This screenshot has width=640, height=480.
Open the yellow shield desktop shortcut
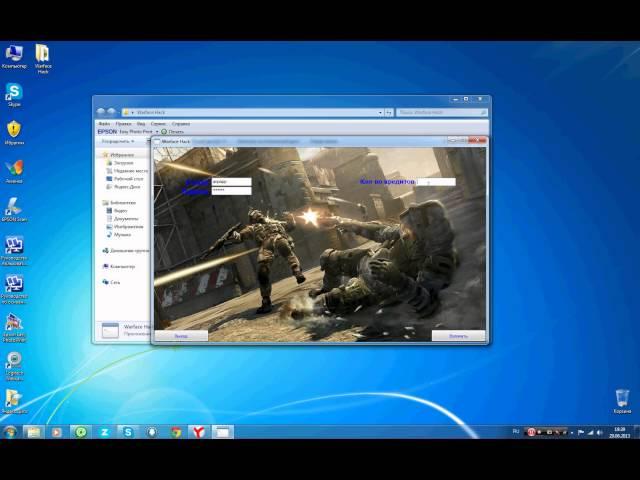(14, 133)
